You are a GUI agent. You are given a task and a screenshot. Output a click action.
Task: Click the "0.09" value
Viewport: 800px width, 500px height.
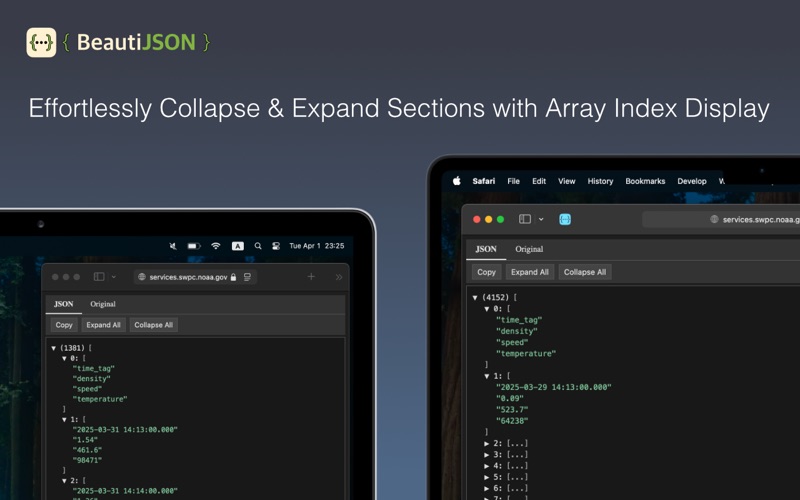click(x=510, y=398)
